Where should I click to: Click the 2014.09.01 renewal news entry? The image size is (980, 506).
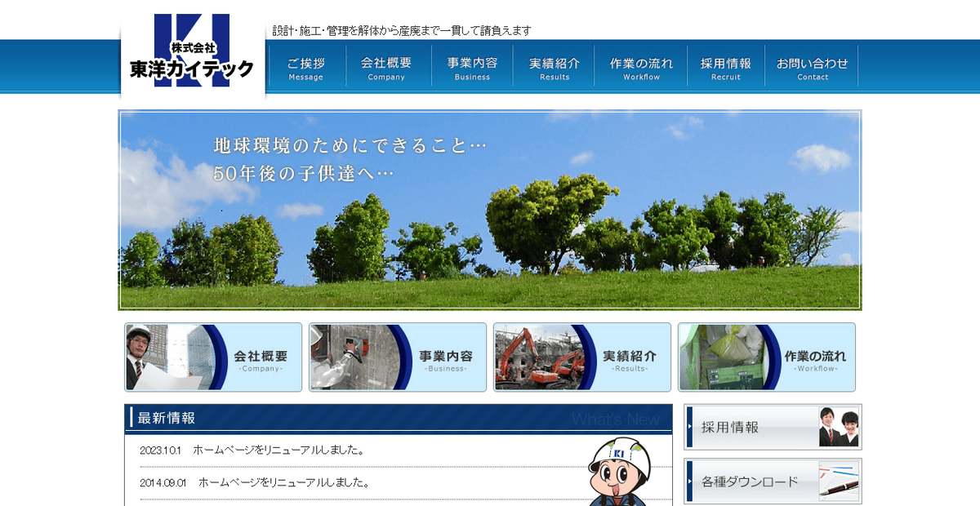point(253,482)
